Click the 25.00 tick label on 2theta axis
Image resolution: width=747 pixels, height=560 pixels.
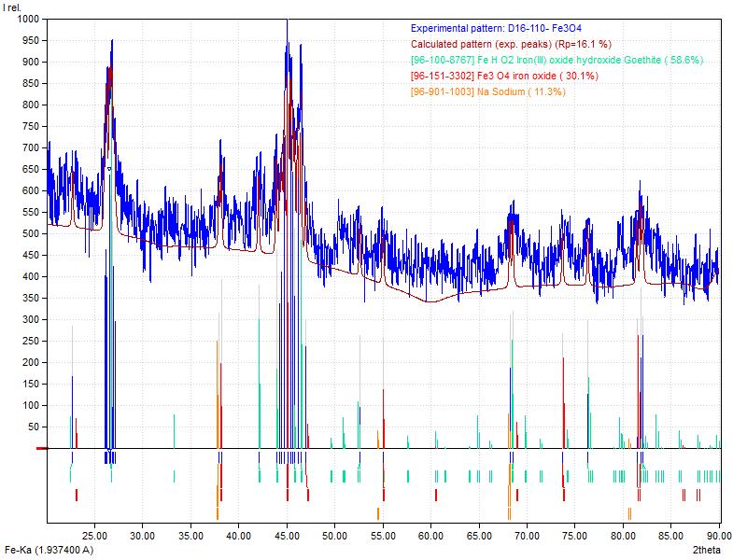(94, 536)
